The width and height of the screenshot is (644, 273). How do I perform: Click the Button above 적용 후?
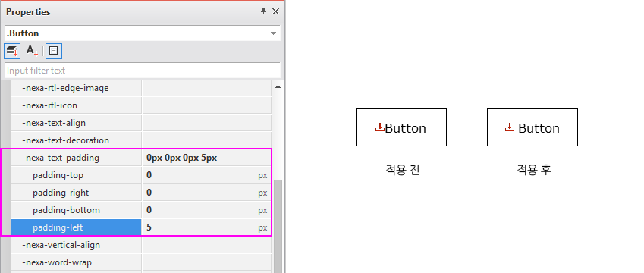click(x=532, y=127)
